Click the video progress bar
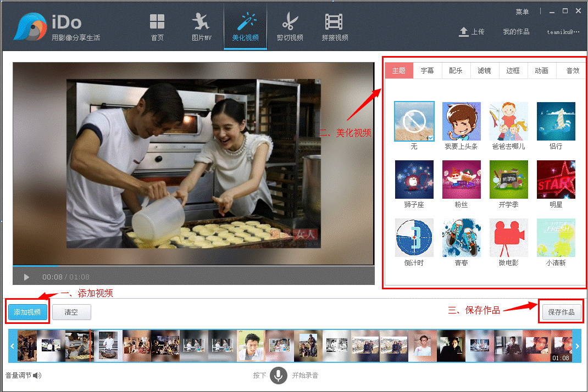The image size is (588, 392). click(193, 266)
